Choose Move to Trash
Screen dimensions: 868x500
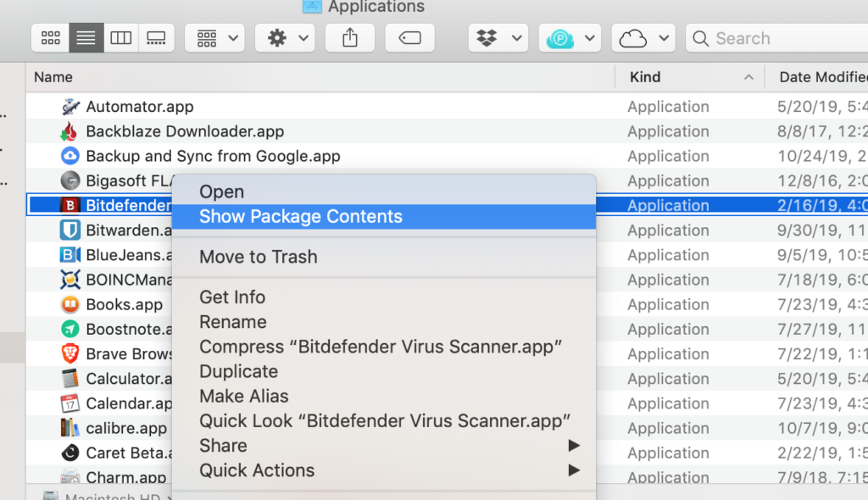pos(384,257)
